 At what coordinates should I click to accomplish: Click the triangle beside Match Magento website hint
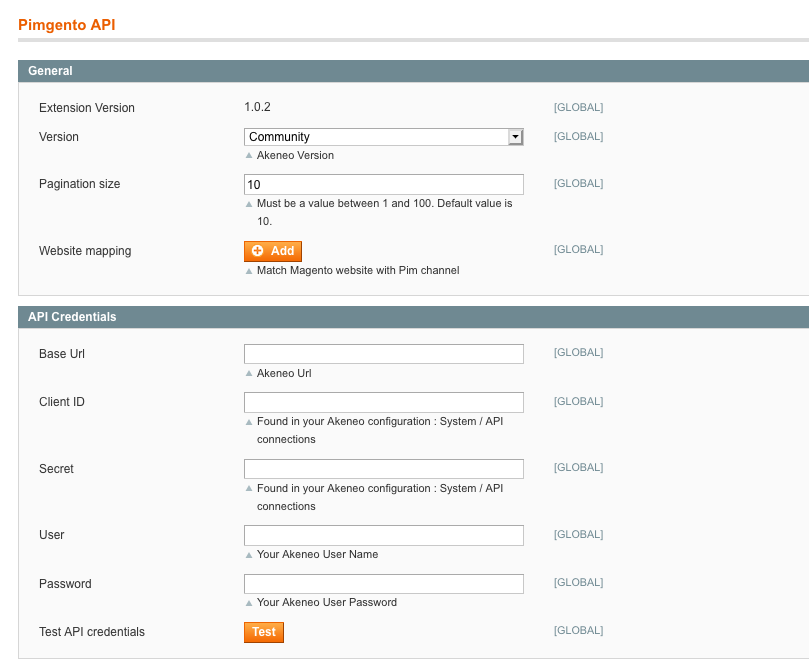(x=249, y=271)
